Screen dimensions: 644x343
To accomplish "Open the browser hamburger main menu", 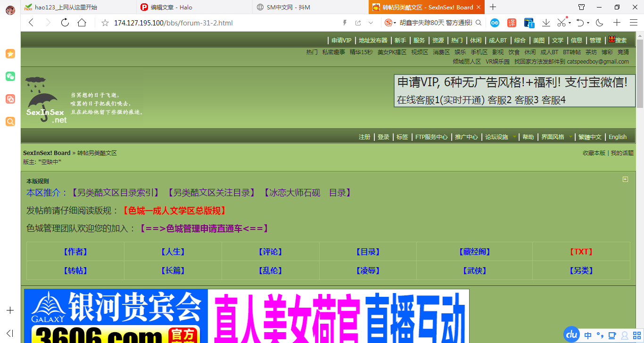I will pos(634,23).
